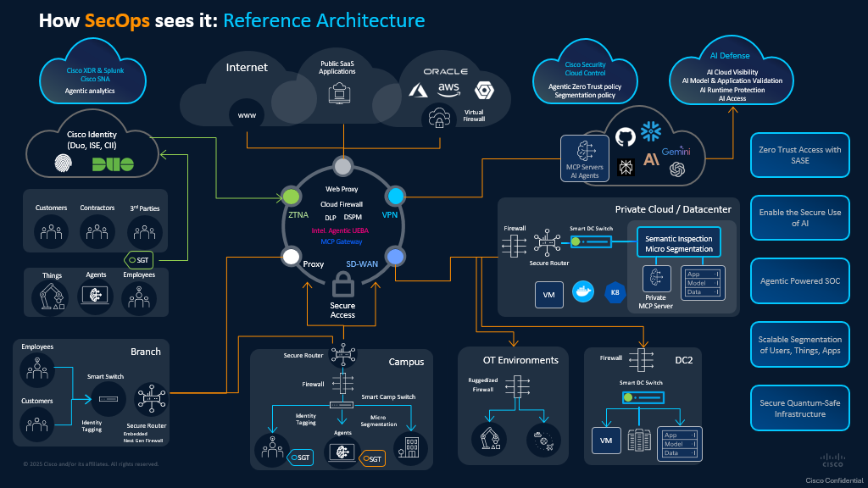Click the aws logo

(x=448, y=90)
